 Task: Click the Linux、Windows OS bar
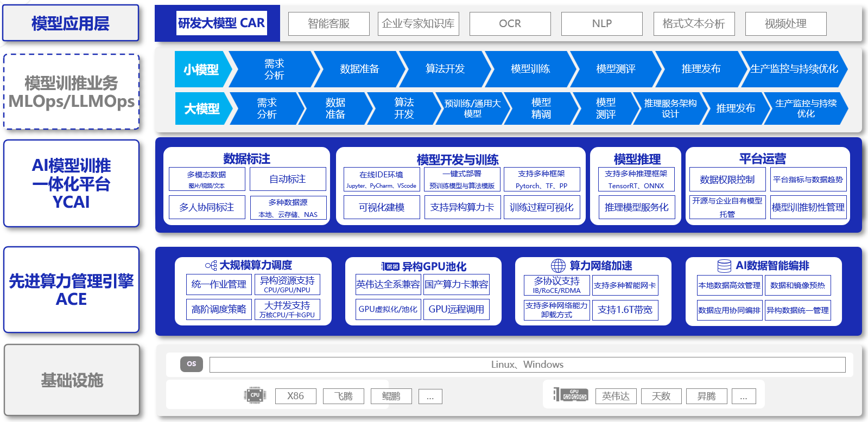click(x=527, y=365)
